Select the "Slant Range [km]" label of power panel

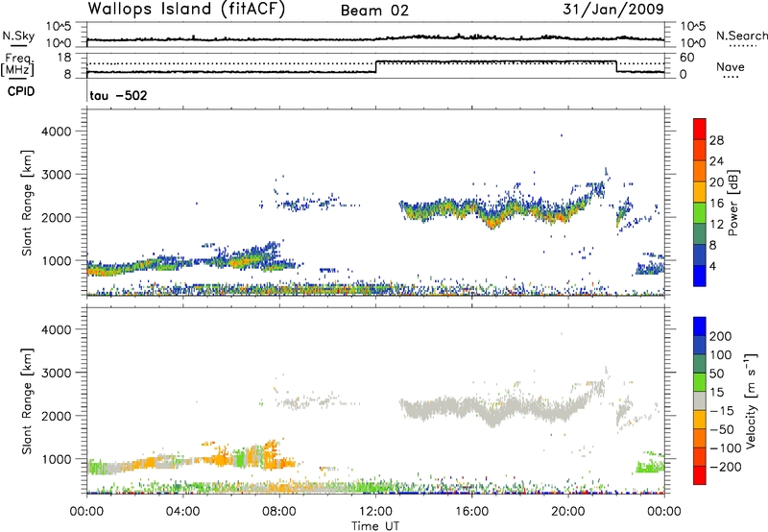pyautogui.click(x=27, y=203)
